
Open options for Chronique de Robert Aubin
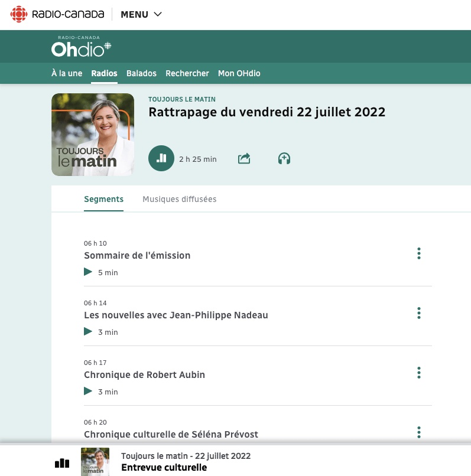(419, 373)
